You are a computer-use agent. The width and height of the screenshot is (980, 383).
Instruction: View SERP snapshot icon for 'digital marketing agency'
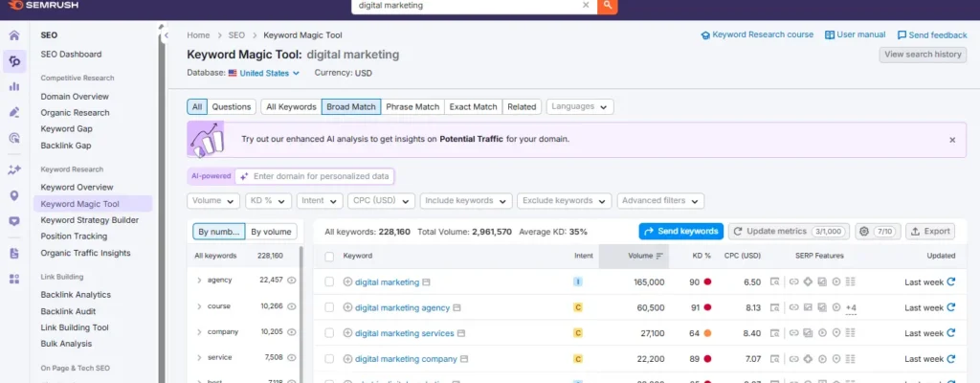pyautogui.click(x=775, y=307)
